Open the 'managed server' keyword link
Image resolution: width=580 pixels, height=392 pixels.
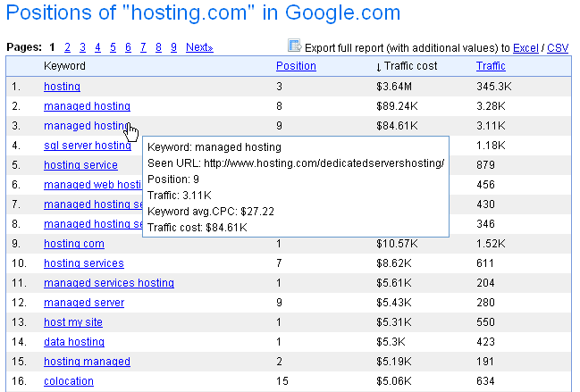pos(84,303)
